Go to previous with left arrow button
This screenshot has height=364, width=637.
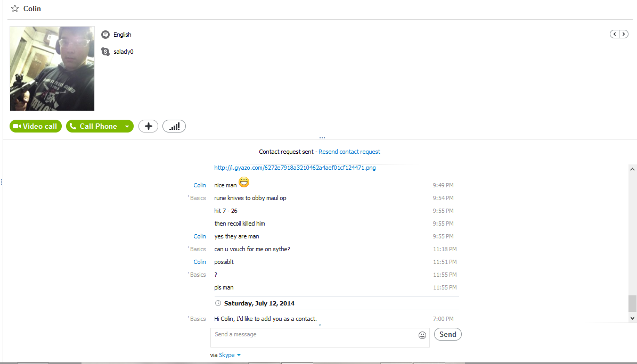point(615,34)
